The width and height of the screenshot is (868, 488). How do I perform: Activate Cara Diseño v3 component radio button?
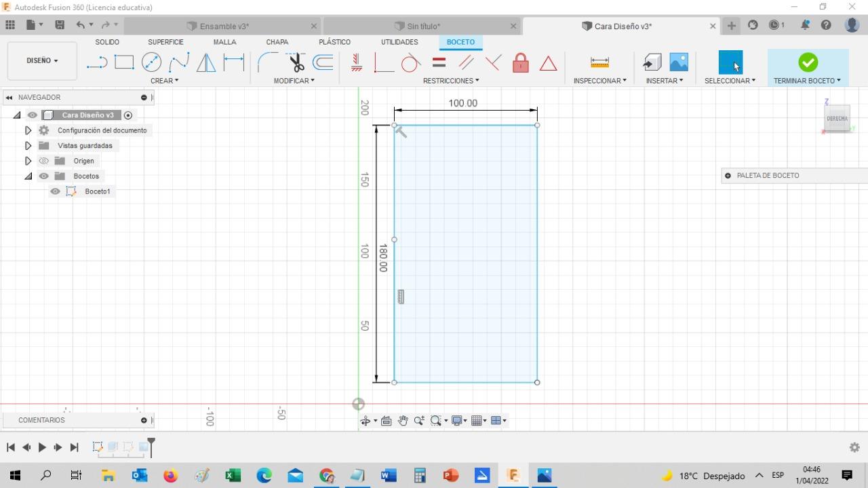(128, 115)
